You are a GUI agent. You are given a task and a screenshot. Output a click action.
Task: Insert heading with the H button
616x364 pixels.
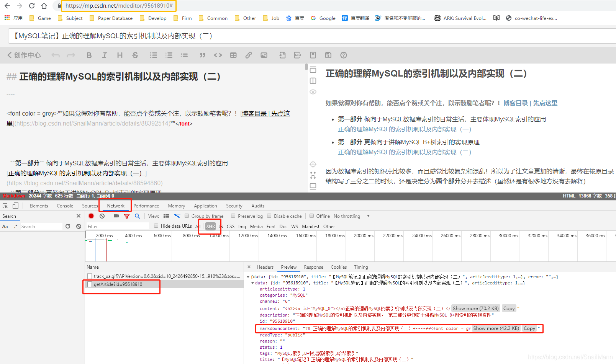tap(120, 55)
